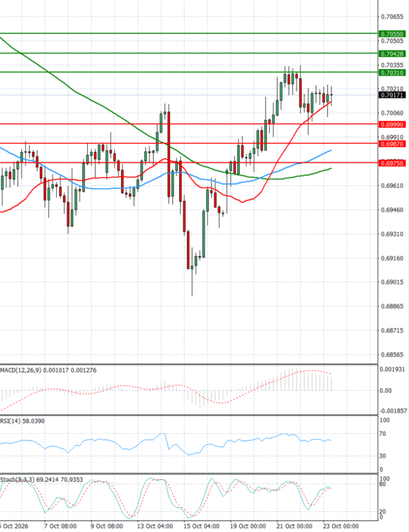The height and width of the screenshot is (532, 409).
Task: Click the green 0.70550 price level label
Action: (392, 34)
